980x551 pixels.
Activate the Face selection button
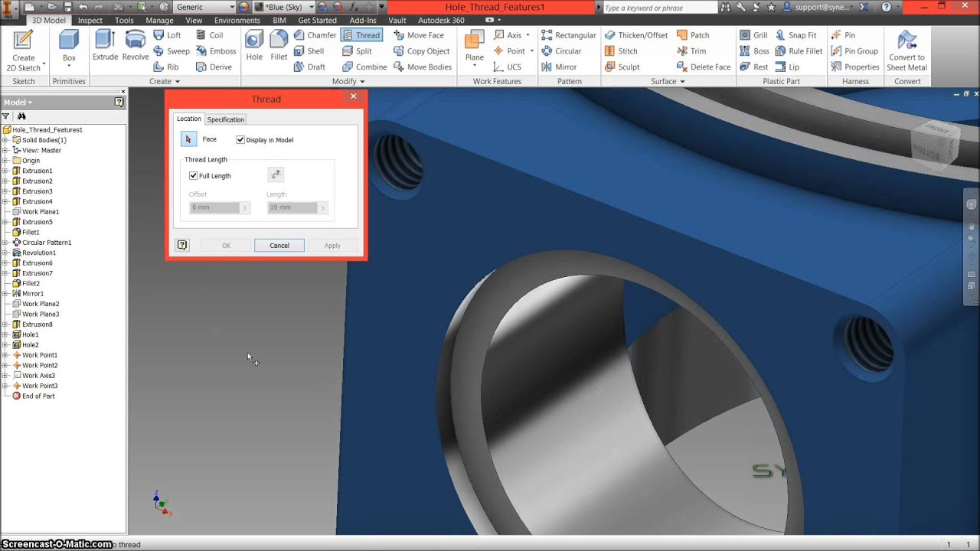pyautogui.click(x=188, y=139)
